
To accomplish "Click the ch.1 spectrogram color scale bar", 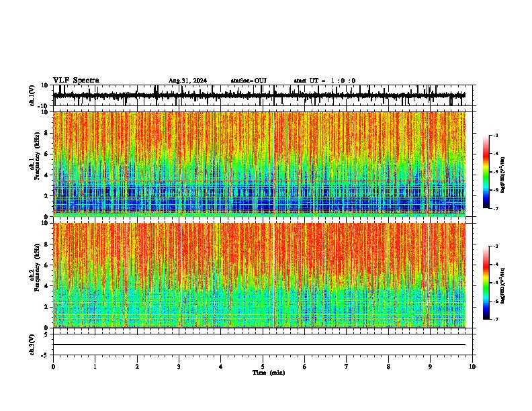I will tap(486, 172).
